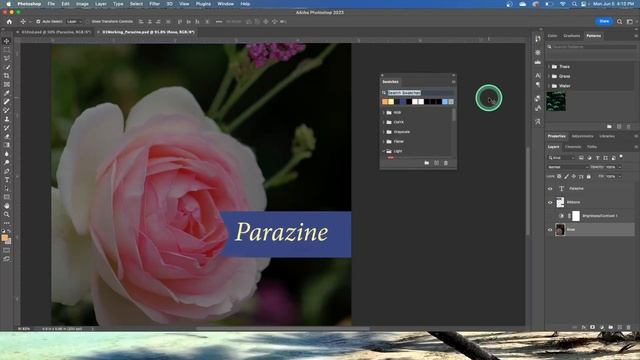The height and width of the screenshot is (360, 640).
Task: Open the Apple menu
Action: click(8, 4)
